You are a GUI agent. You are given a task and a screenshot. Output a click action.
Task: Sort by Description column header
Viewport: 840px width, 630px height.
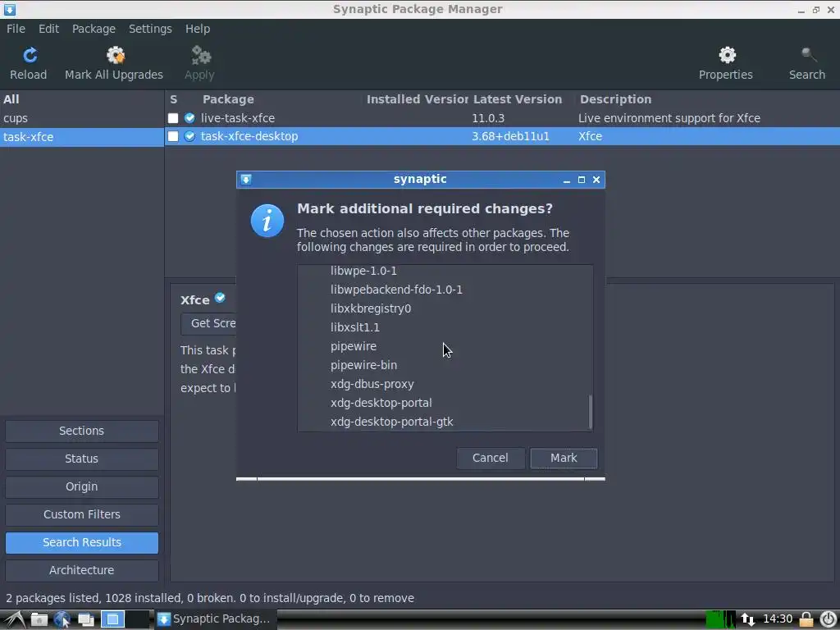tap(615, 99)
